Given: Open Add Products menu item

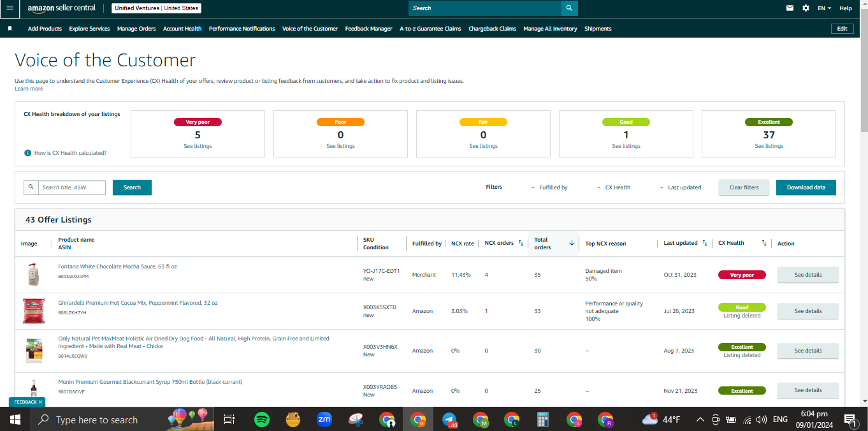Looking at the screenshot, I should tap(45, 29).
